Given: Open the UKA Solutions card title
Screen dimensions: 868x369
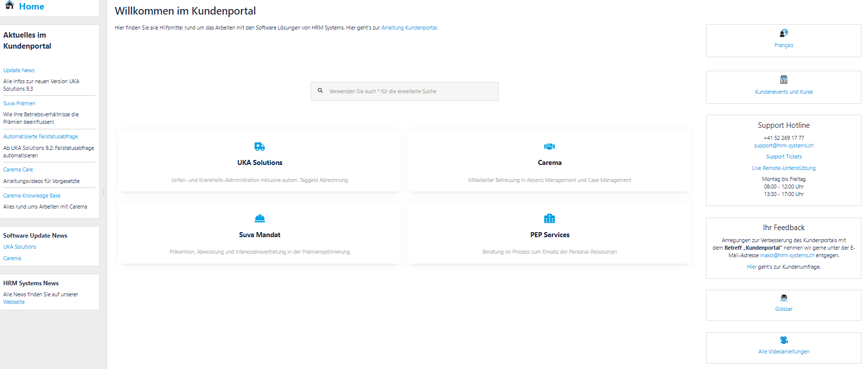Looking at the screenshot, I should tap(260, 162).
